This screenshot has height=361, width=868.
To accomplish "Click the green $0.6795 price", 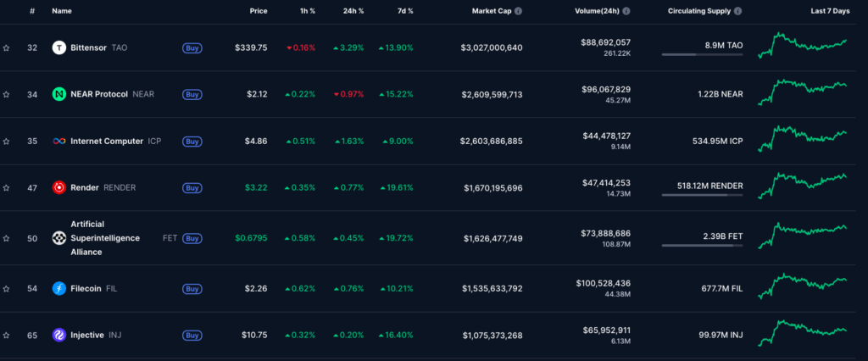I will (251, 239).
